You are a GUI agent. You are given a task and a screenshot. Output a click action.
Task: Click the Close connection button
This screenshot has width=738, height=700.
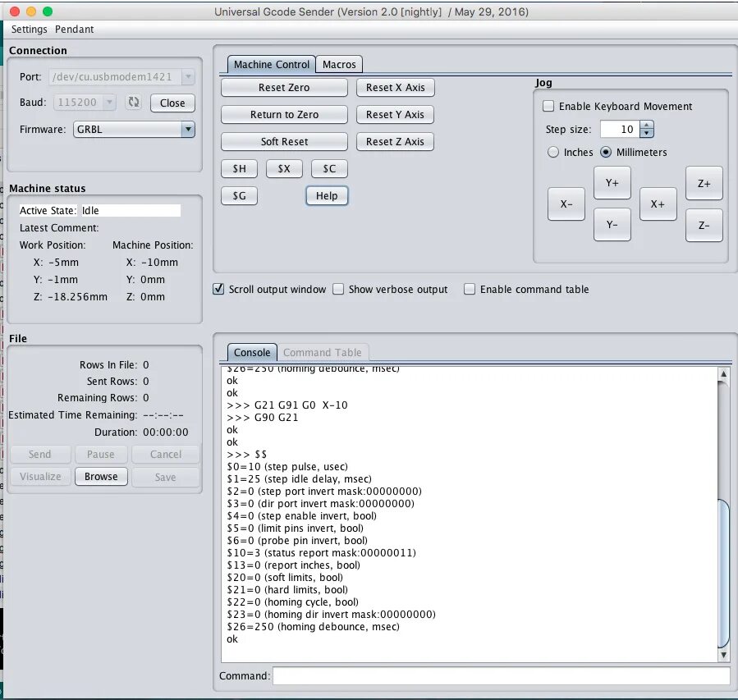(172, 103)
